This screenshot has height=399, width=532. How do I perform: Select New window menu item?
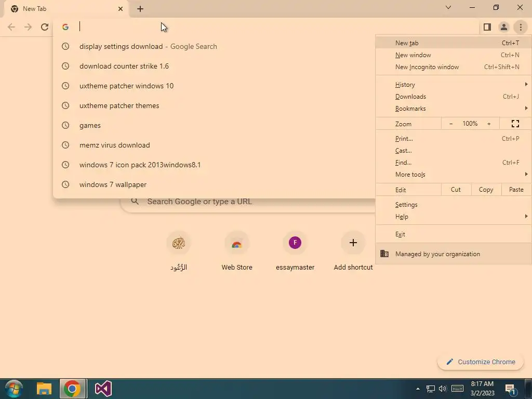tap(453, 55)
